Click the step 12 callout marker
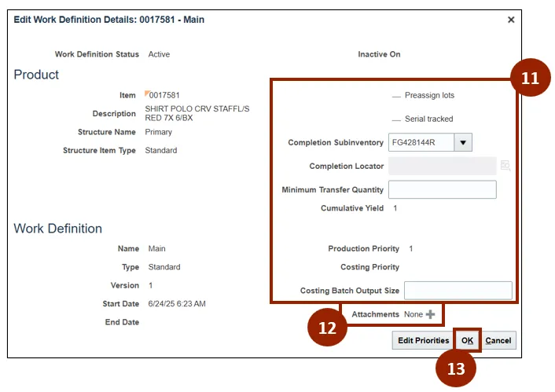The image size is (555, 392). 326,329
